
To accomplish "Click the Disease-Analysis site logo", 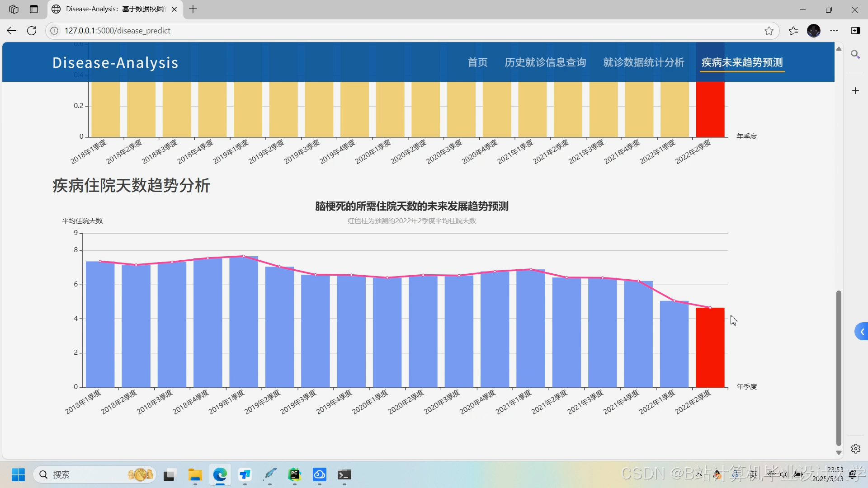I will [x=115, y=62].
